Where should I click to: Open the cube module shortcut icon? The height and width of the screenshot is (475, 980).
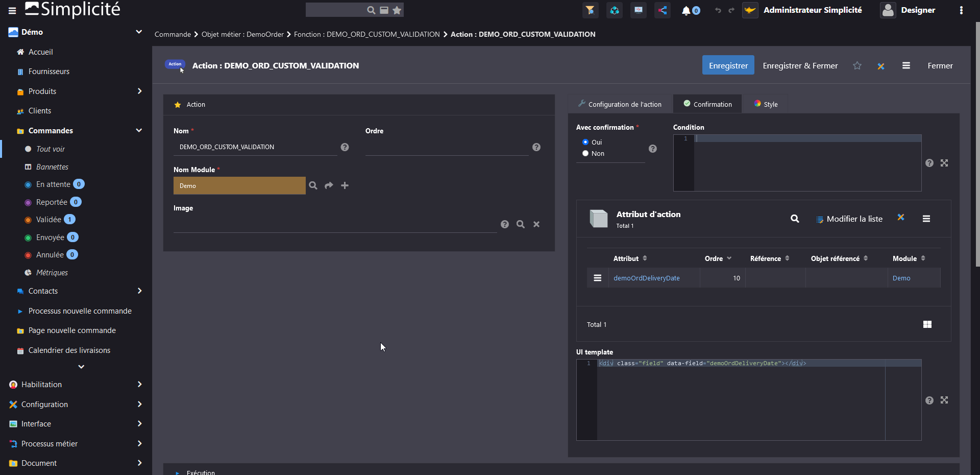[x=615, y=10]
